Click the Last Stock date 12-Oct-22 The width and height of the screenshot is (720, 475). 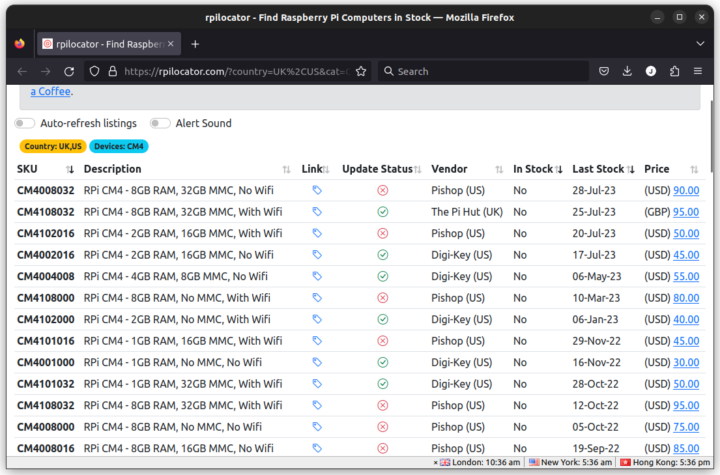pyautogui.click(x=595, y=405)
